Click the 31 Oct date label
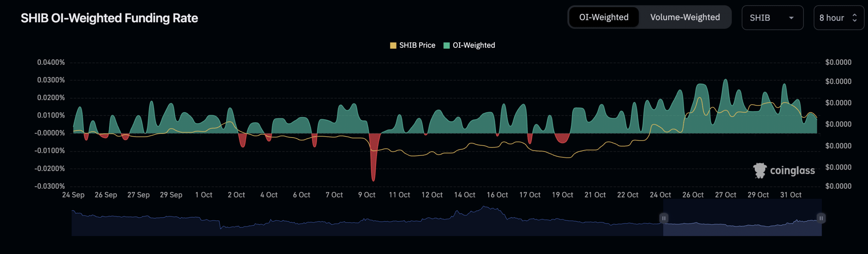Image resolution: width=868 pixels, height=254 pixels. point(791,195)
